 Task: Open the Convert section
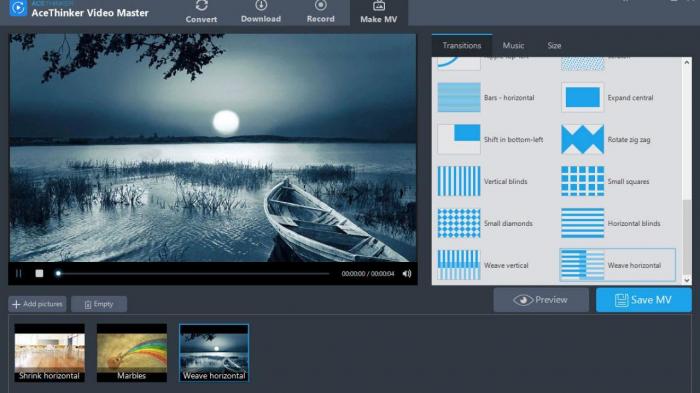click(201, 12)
